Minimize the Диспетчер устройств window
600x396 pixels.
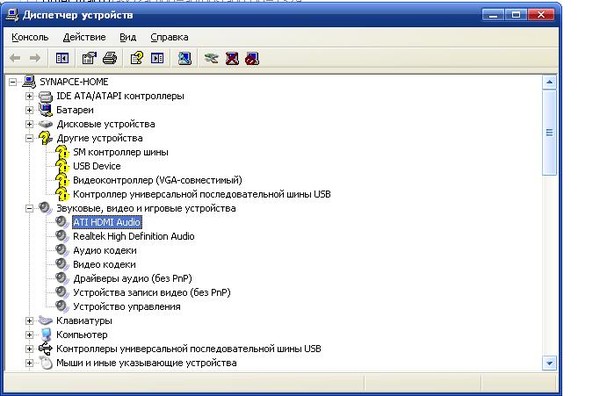493,15
